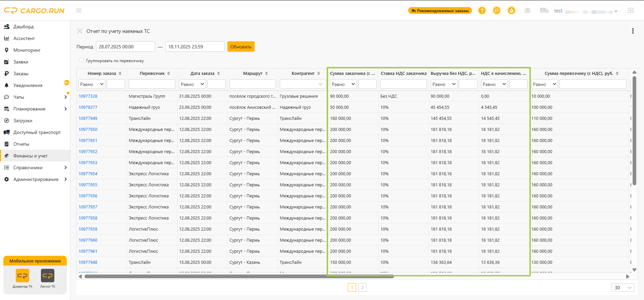Open the help question mark icon
Screen dimensions: 644x300
(482, 10)
